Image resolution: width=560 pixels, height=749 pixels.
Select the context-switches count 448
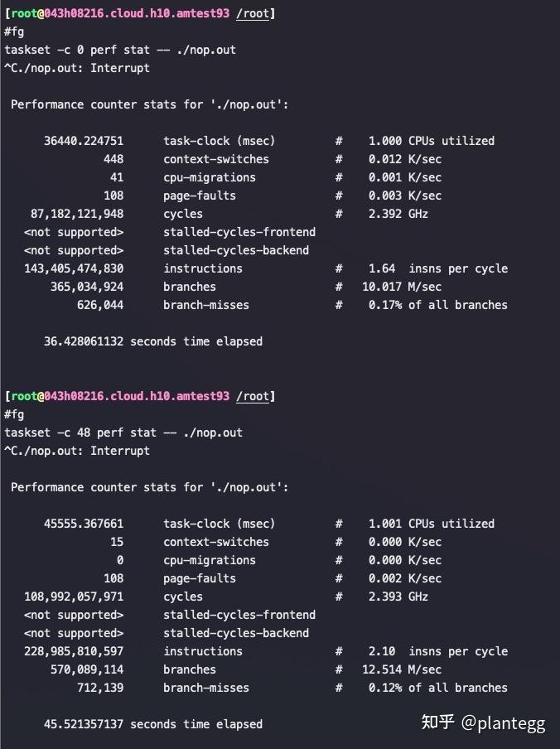113,159
